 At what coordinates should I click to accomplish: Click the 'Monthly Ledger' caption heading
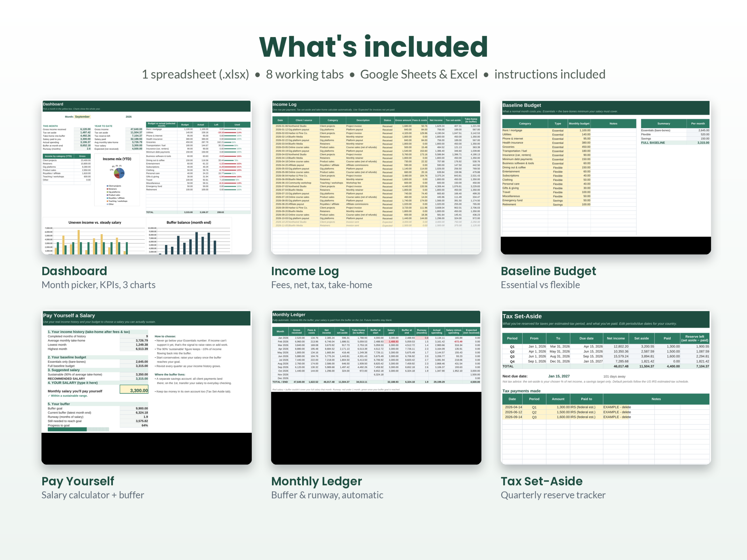(x=316, y=481)
